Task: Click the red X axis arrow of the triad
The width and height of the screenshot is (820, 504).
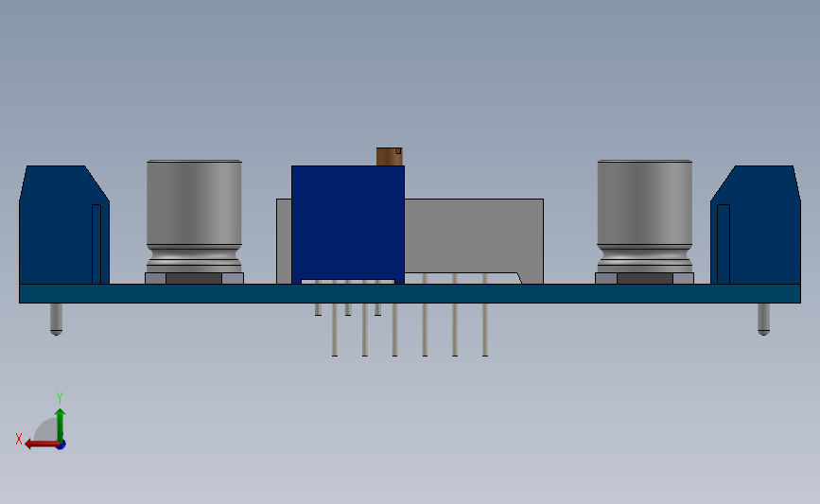Action: [x=42, y=444]
